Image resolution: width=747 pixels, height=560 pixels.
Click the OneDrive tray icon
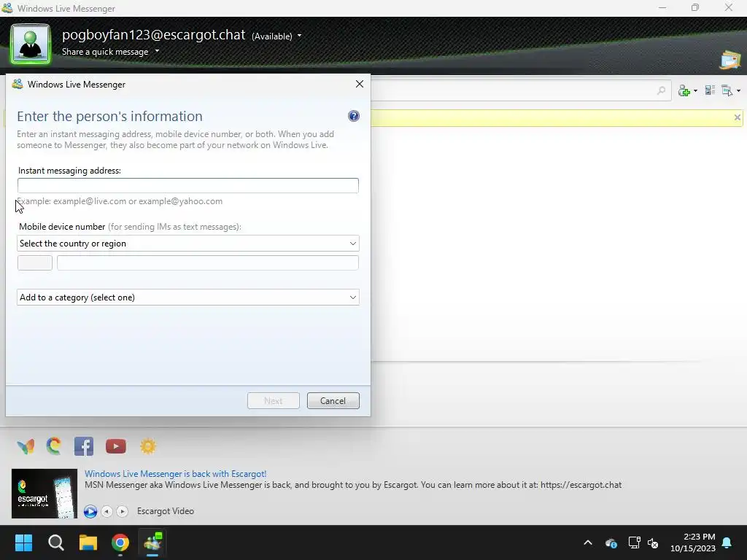[x=611, y=542]
